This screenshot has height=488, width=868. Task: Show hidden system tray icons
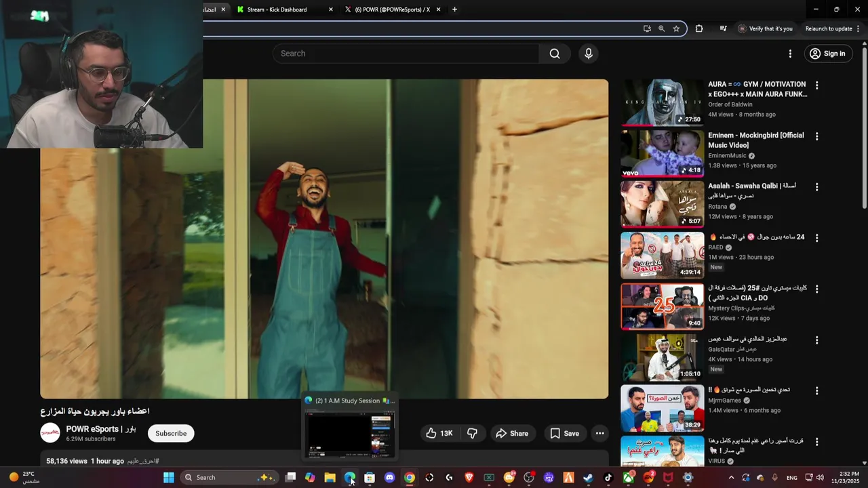pos(731,477)
